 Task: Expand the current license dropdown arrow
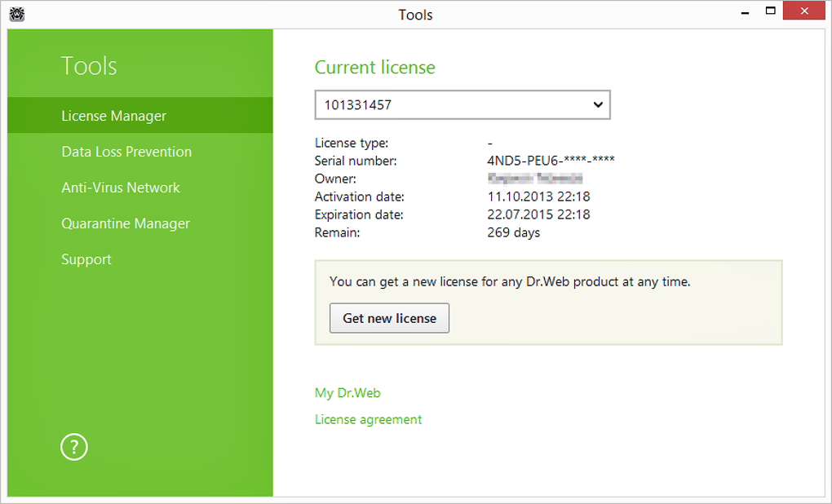(598, 105)
